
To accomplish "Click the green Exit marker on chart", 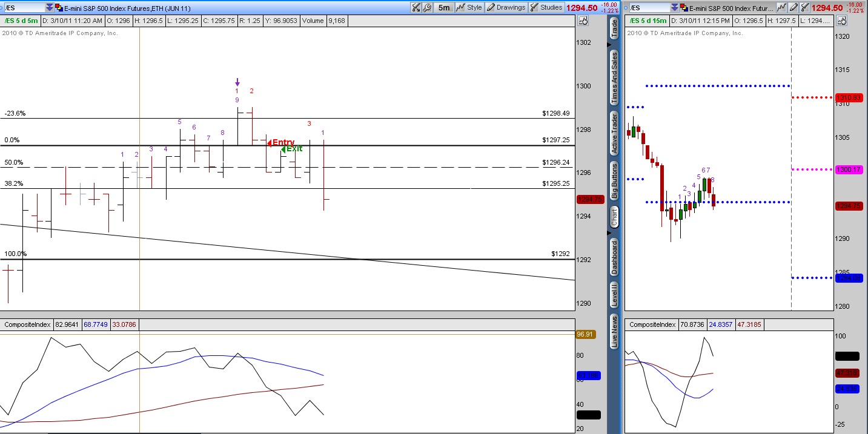I will tap(292, 149).
